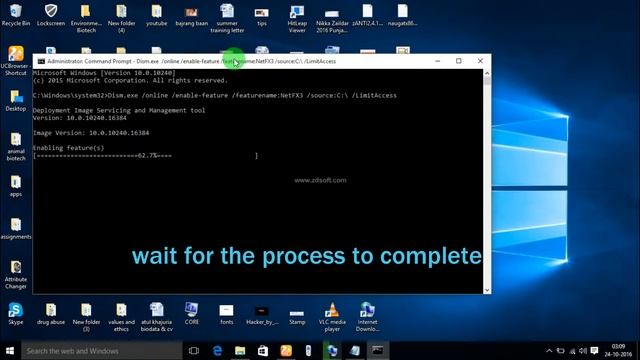
Task: Launch HitLeap Viewer shortcut
Action: coord(297,18)
